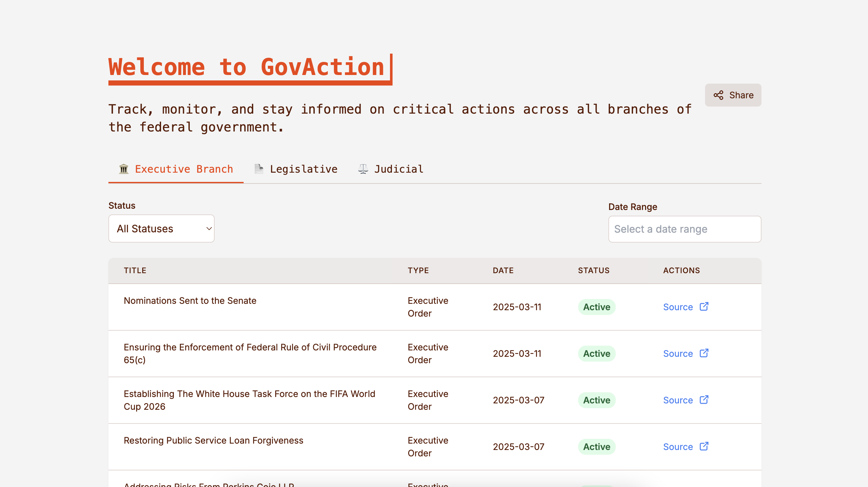
Task: Click the DATE column header
Action: (x=503, y=271)
